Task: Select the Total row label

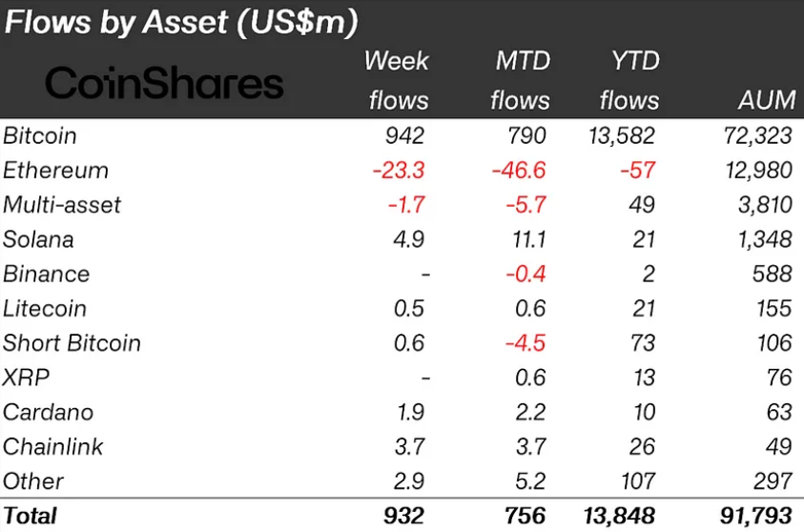Action: tap(30, 516)
